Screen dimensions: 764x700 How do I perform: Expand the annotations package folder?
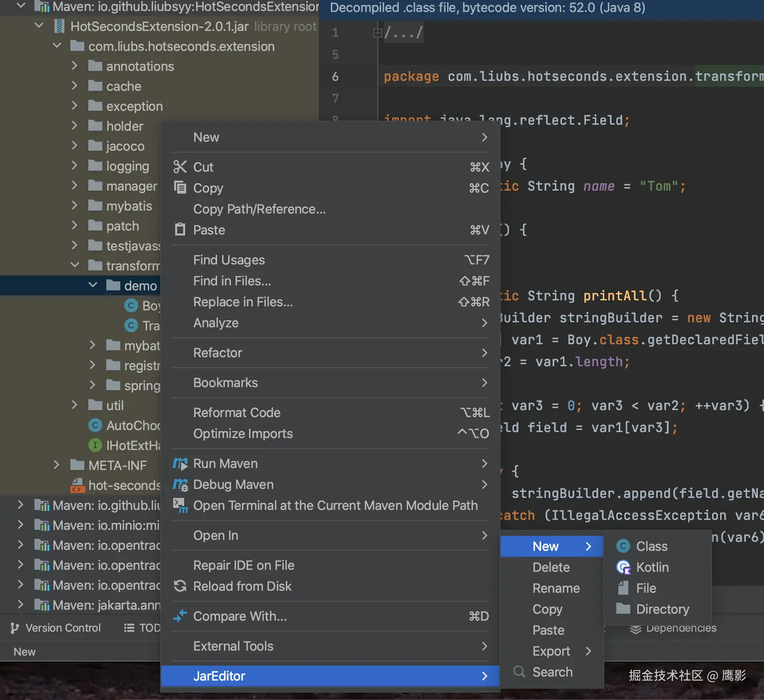click(74, 66)
